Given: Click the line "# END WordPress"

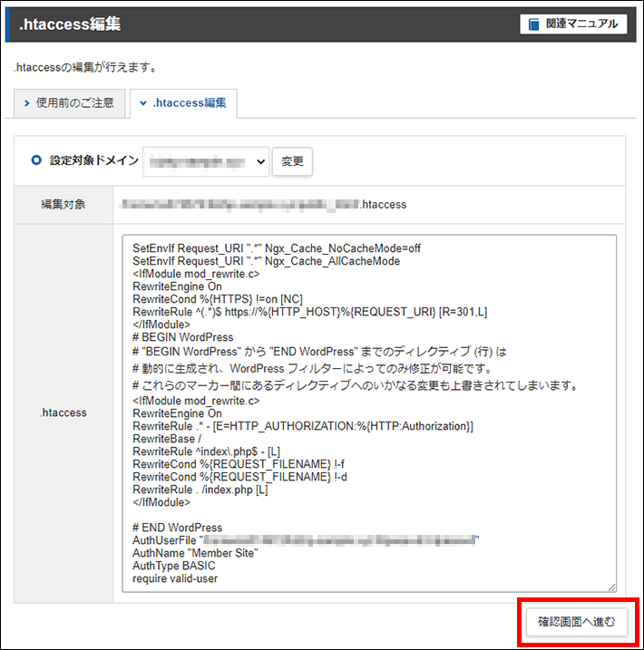Looking at the screenshot, I should click(x=178, y=528).
